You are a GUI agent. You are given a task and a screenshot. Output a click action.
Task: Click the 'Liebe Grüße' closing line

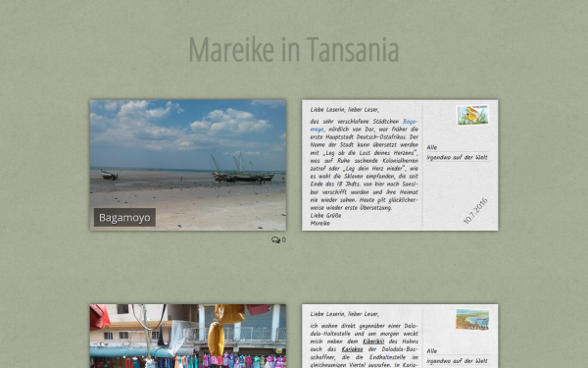point(325,216)
